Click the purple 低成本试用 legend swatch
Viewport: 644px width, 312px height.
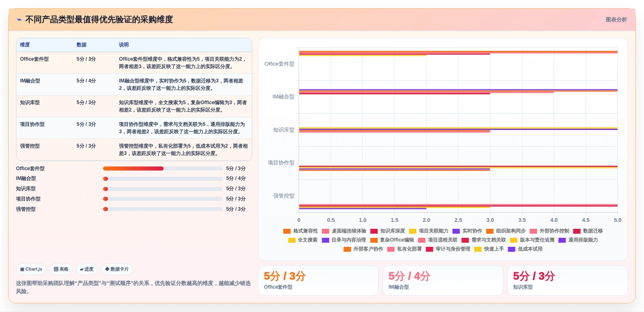click(512, 249)
